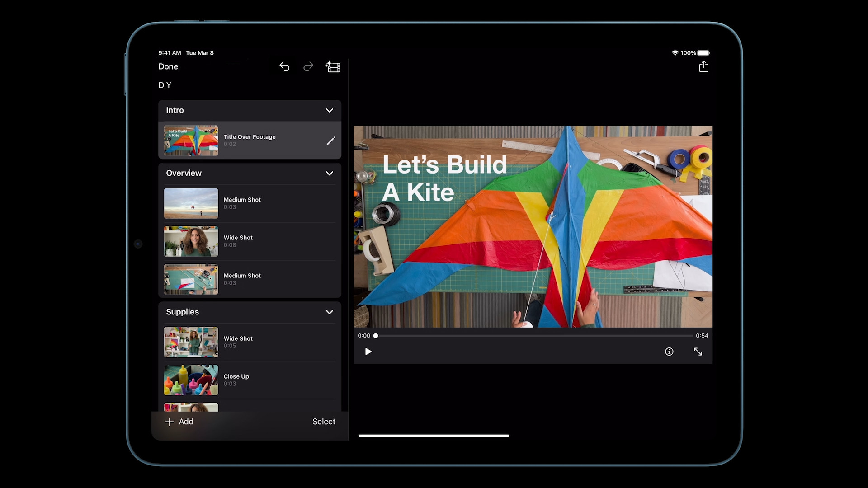Image resolution: width=868 pixels, height=488 pixels.
Task: Tap Done to exit editing
Action: coord(168,66)
